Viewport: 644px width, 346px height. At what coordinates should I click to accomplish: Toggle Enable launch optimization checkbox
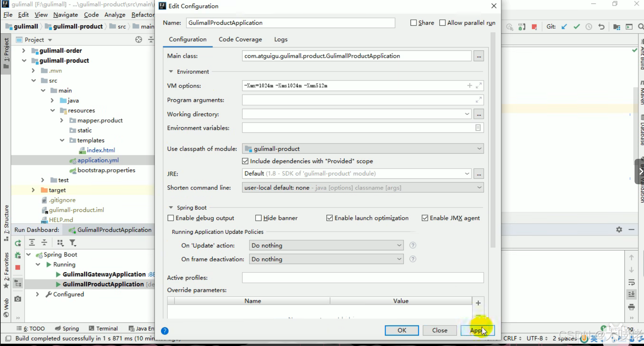click(x=329, y=218)
